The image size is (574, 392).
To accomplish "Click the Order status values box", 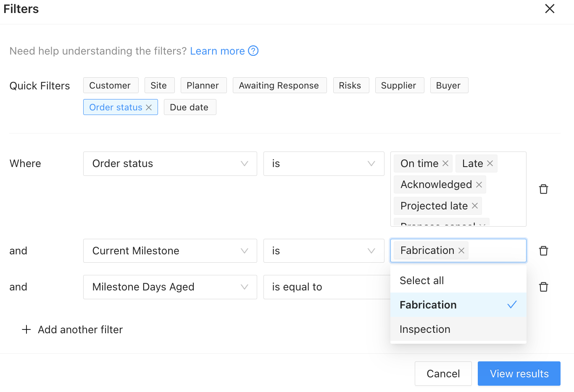I will coord(458,189).
